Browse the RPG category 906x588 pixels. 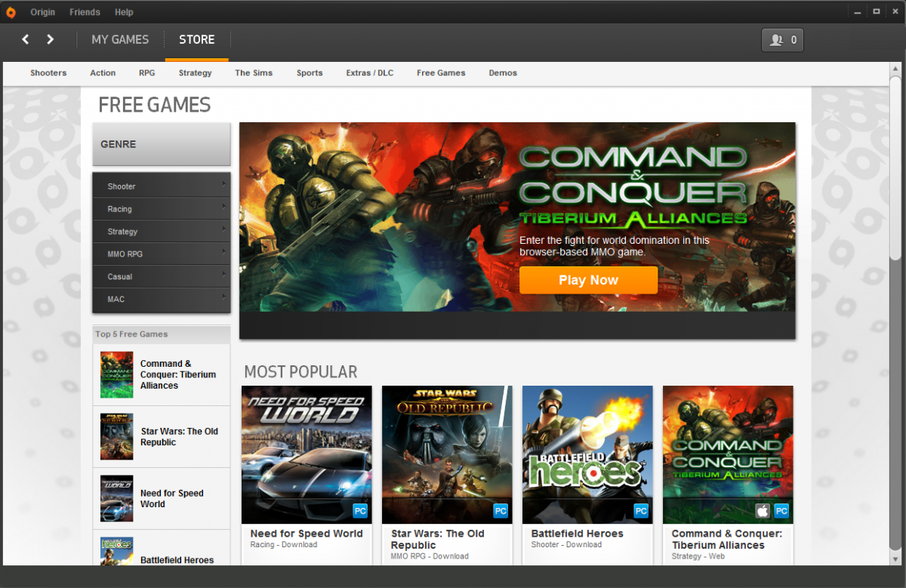(x=147, y=73)
